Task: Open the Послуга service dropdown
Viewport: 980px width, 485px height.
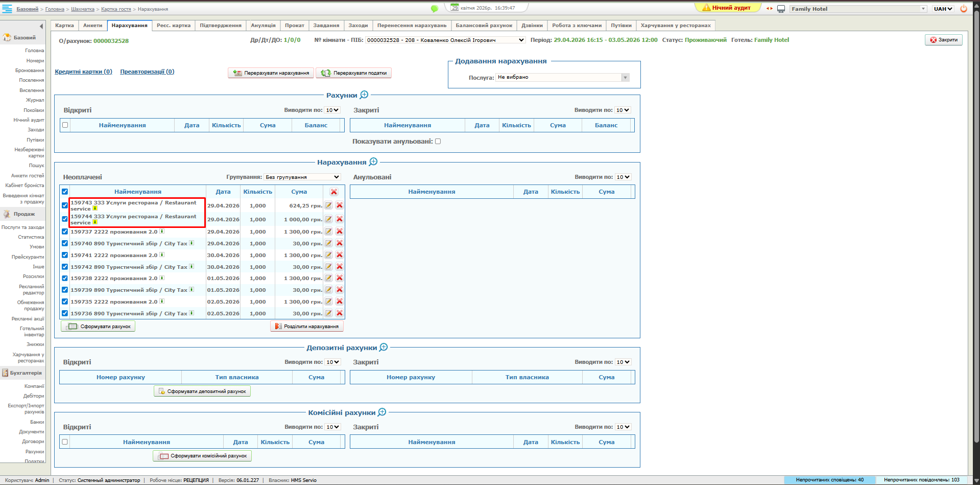Action: pos(563,77)
